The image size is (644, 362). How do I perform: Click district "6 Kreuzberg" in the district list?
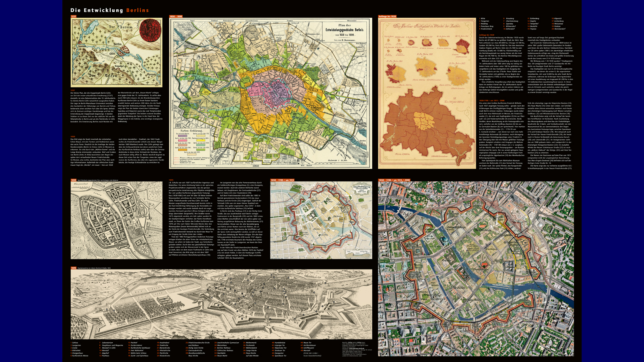509,19
